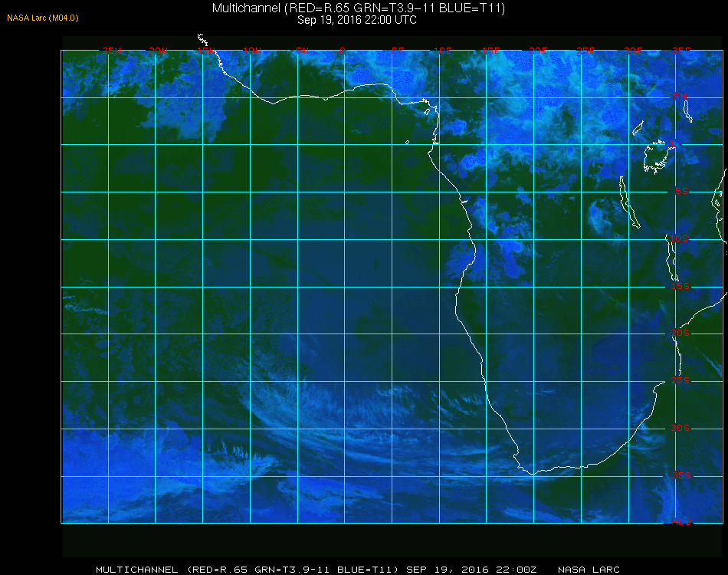Viewport: 728px width, 575px height.
Task: Click the 15S latitude label
Action: [680, 286]
